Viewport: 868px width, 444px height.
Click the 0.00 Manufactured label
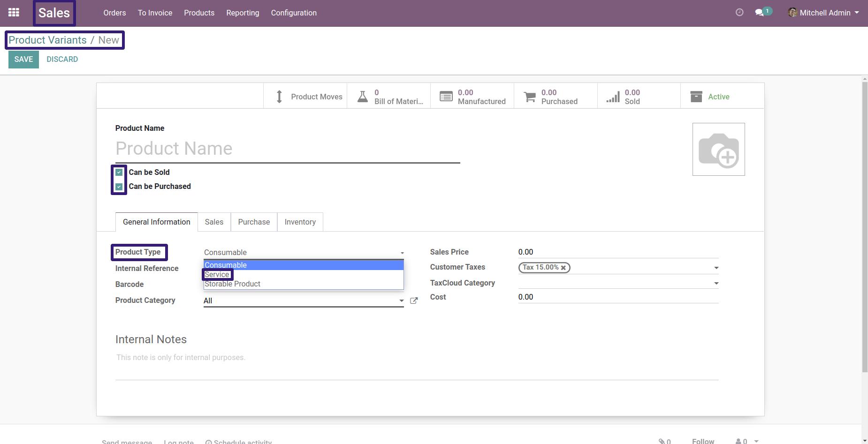[x=482, y=97]
